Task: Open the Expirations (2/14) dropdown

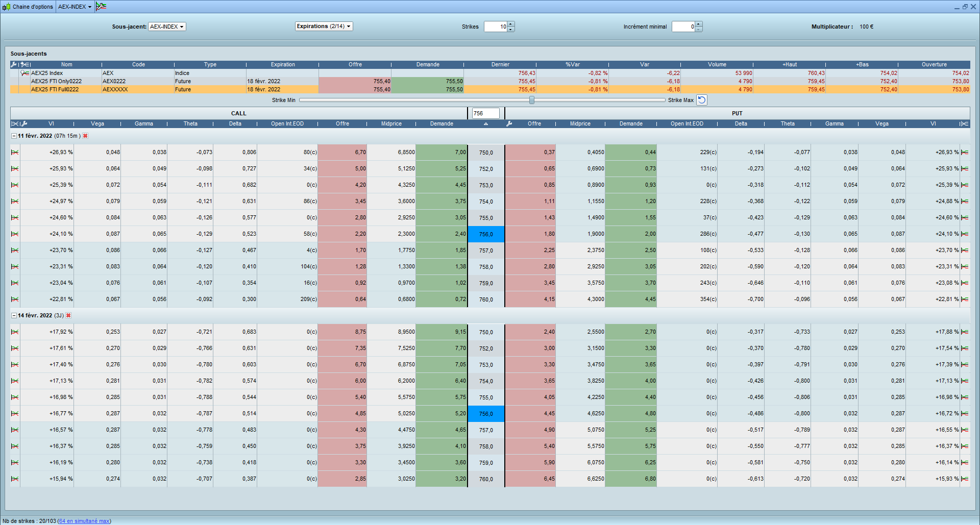Action: coord(324,27)
